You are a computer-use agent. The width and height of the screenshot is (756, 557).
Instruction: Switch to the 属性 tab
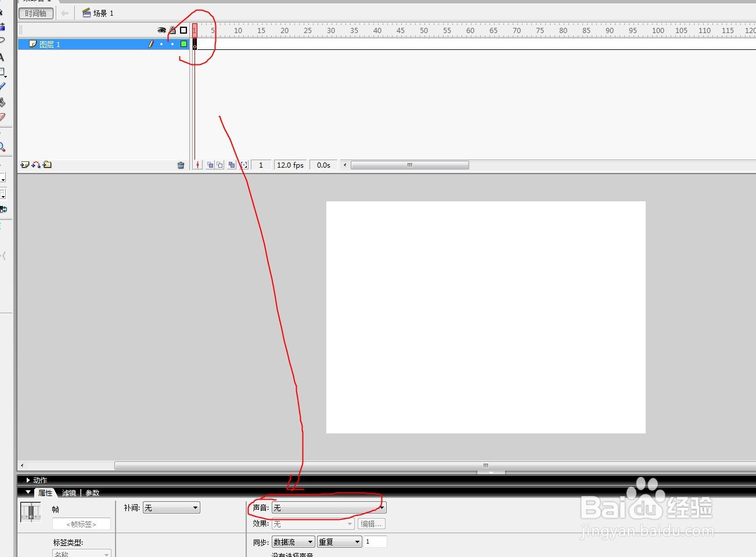45,493
